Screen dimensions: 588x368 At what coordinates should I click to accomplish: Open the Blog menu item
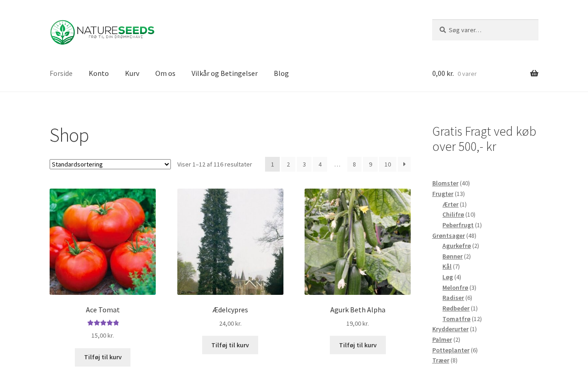(x=281, y=73)
